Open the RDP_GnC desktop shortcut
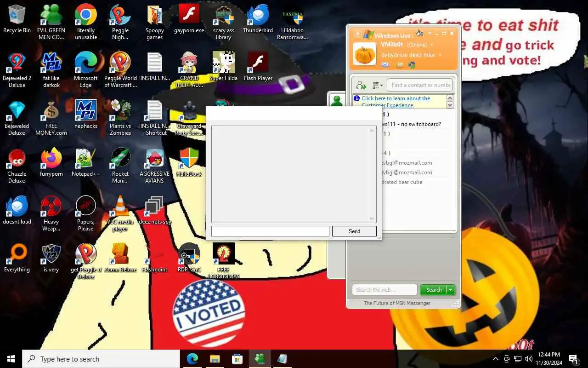The image size is (588, 368). pyautogui.click(x=189, y=258)
